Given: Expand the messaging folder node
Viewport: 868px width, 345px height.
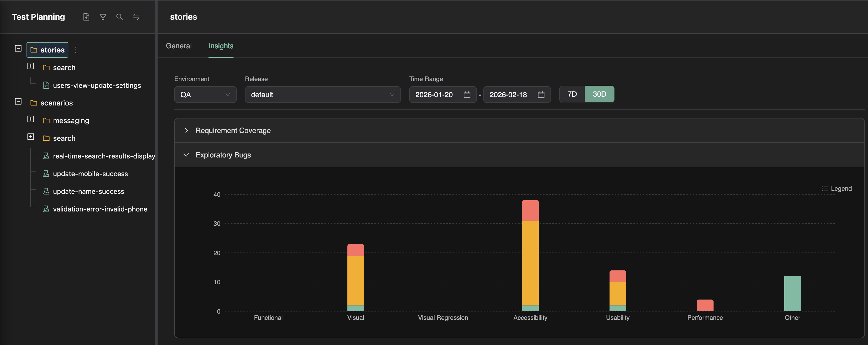Looking at the screenshot, I should (x=31, y=119).
